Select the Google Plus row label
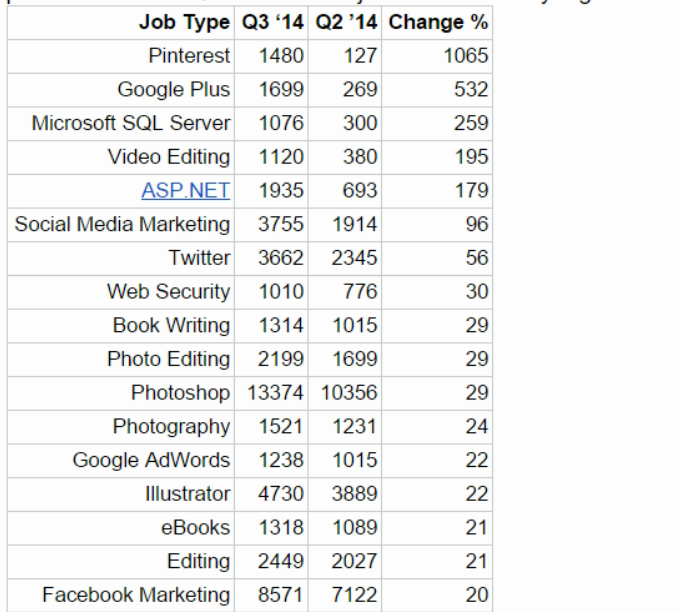 (x=174, y=90)
